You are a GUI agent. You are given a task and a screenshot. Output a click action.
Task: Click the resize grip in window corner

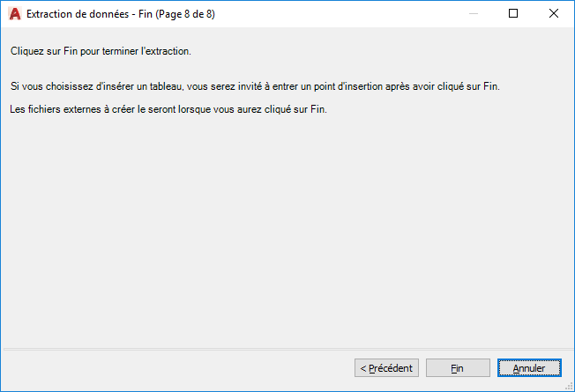pyautogui.click(x=569, y=386)
